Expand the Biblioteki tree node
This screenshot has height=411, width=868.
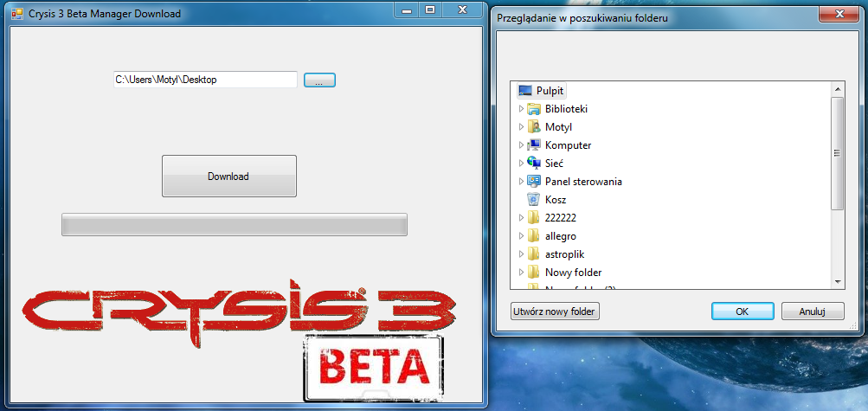[x=521, y=109]
